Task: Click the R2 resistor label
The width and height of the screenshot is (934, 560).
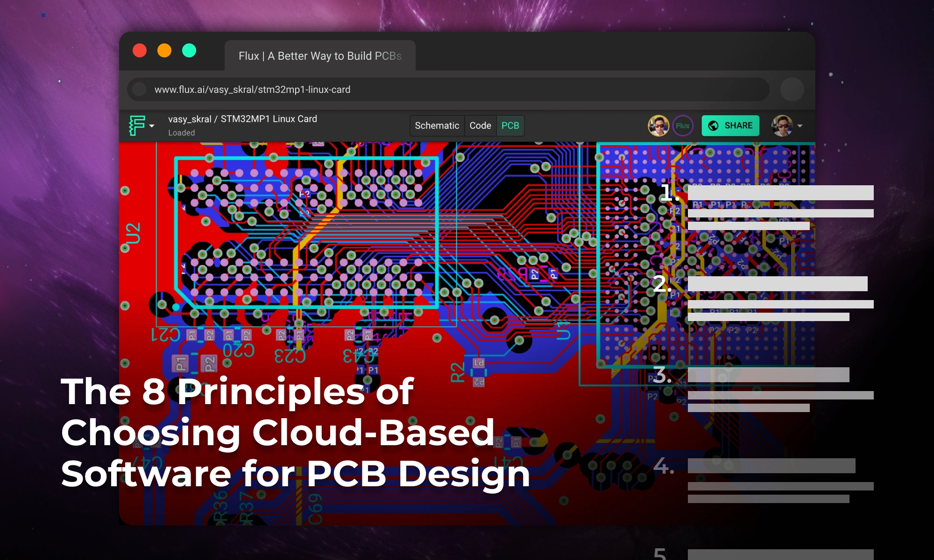Action: [x=458, y=372]
